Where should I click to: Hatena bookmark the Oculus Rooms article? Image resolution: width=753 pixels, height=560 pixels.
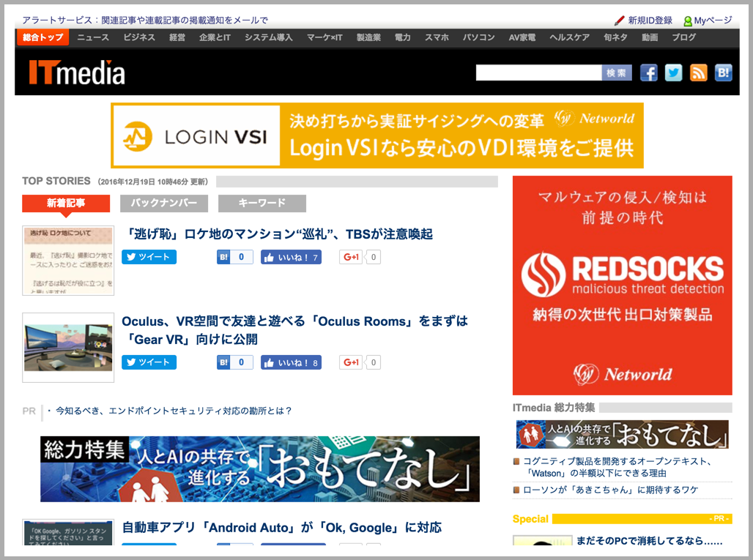(235, 362)
